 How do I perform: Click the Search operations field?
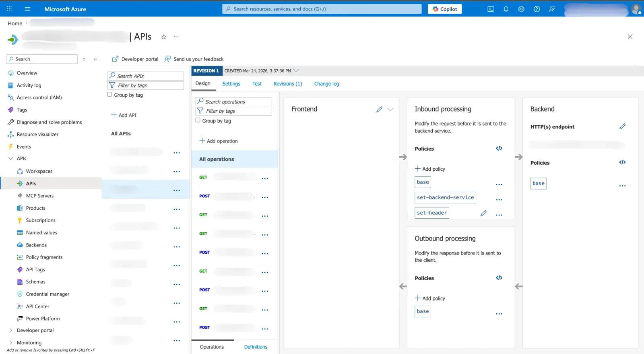tap(234, 102)
